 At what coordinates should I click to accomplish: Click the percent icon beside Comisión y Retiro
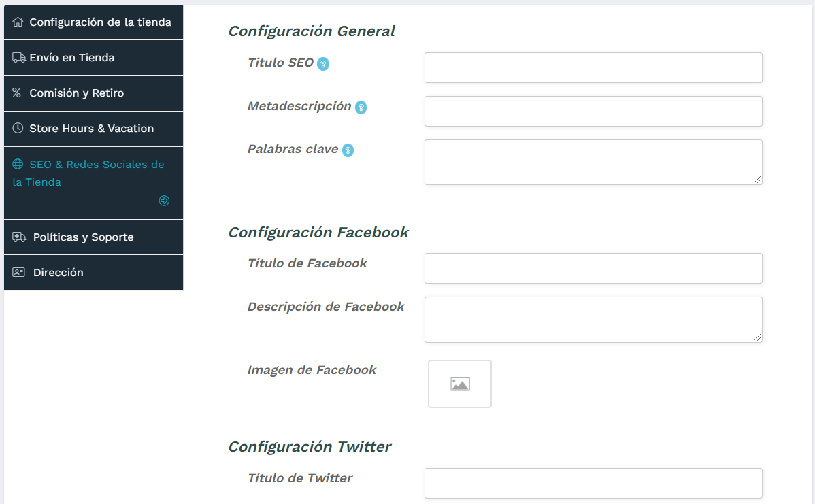tap(16, 93)
